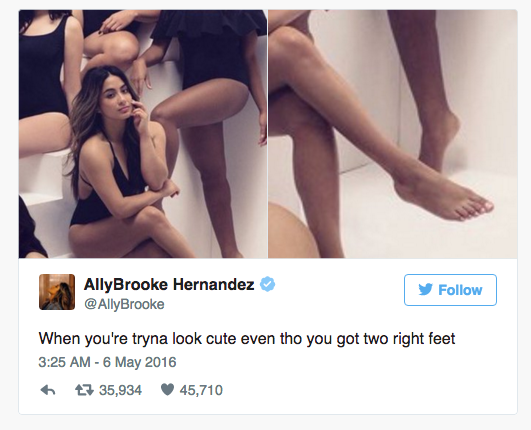531x430 pixels.
Task: Click the reply arrow icon
Action: coord(48,390)
